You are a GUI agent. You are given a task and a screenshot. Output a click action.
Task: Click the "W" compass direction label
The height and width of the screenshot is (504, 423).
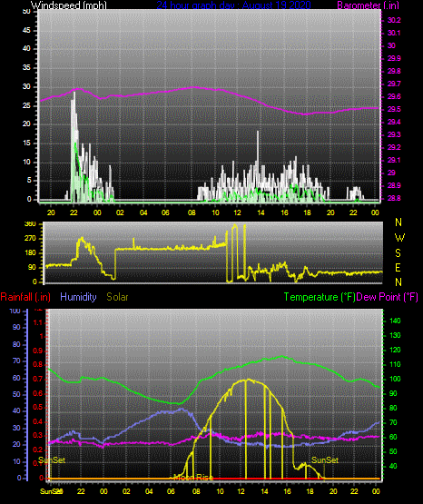click(x=399, y=238)
